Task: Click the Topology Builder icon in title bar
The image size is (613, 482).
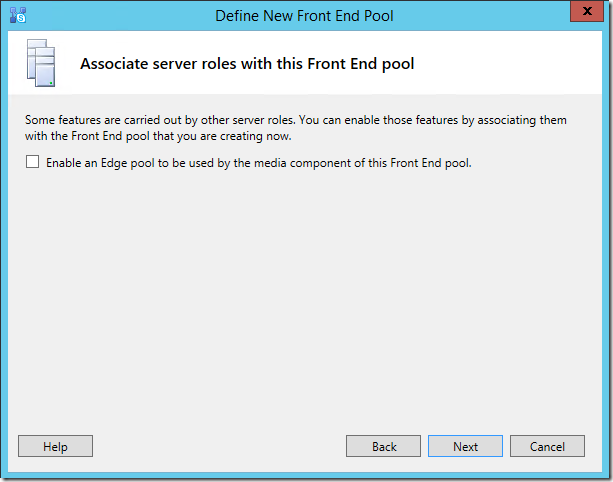Action: coord(18,15)
